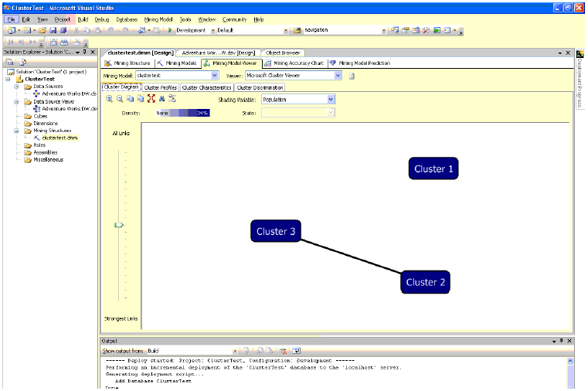Select the Cluster 1 node
This screenshot has width=588, height=391.
click(x=433, y=168)
